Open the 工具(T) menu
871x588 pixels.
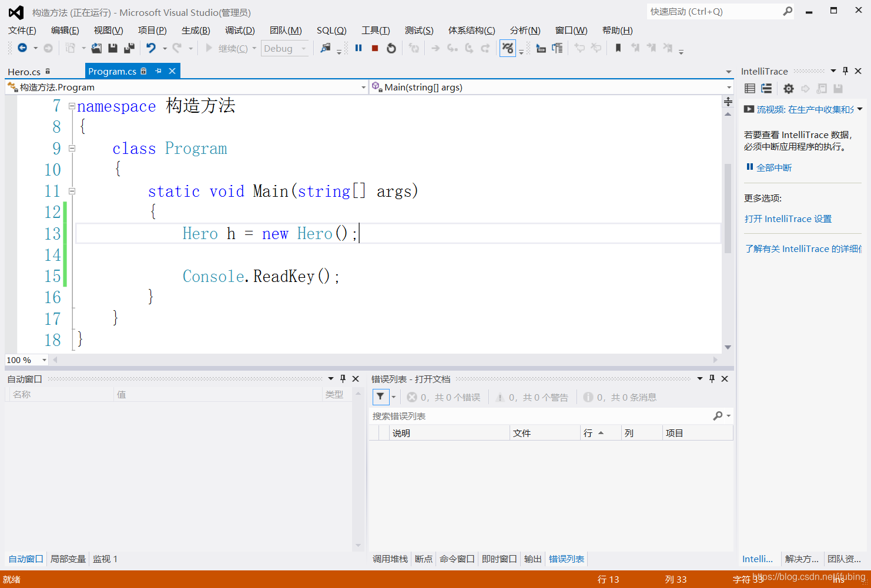(376, 31)
